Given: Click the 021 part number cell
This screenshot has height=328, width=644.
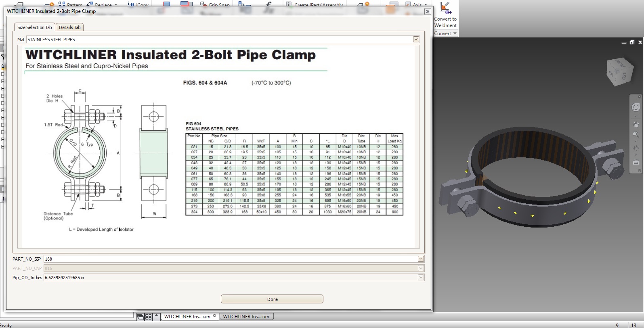Looking at the screenshot, I should coord(194,147).
